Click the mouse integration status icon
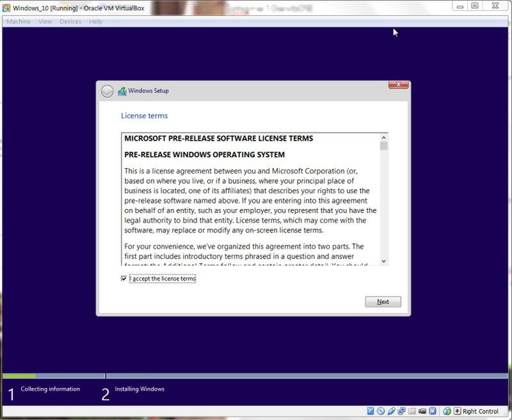Image resolution: width=512 pixels, height=420 pixels. coord(447,411)
